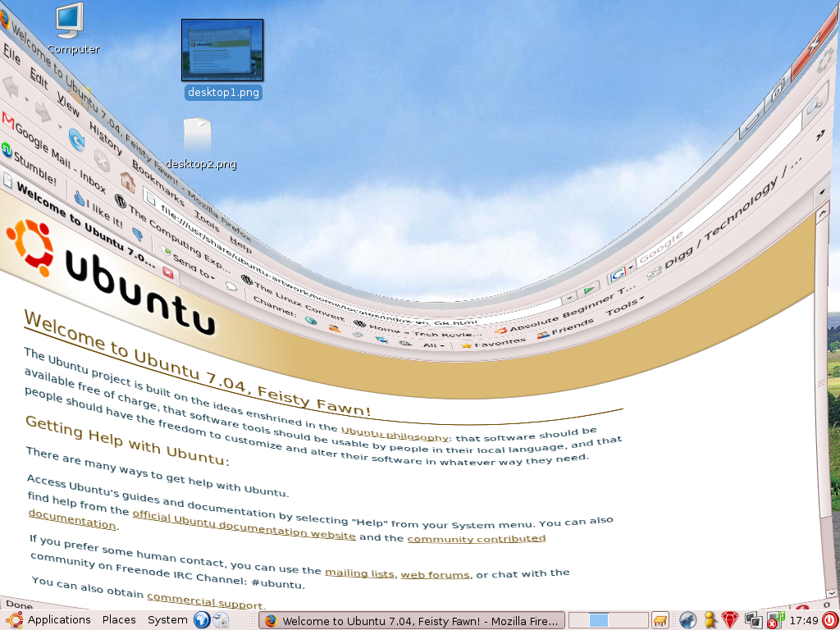Open the View menu in Firefox
Viewport: 840px width, 630px height.
[x=68, y=103]
